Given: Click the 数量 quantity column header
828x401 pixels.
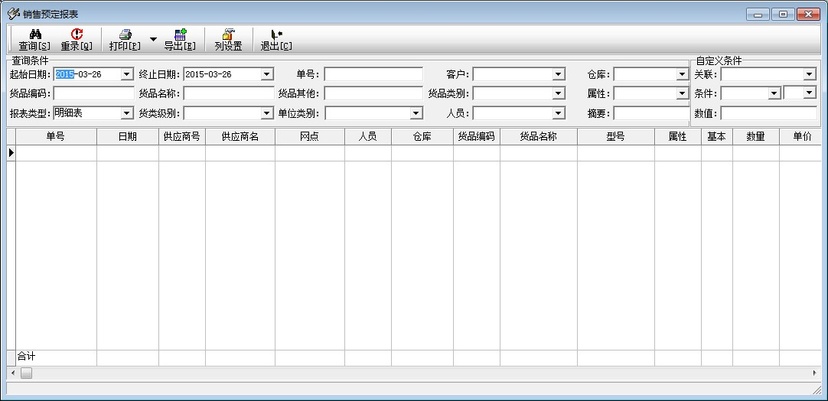Looking at the screenshot, I should 755,137.
